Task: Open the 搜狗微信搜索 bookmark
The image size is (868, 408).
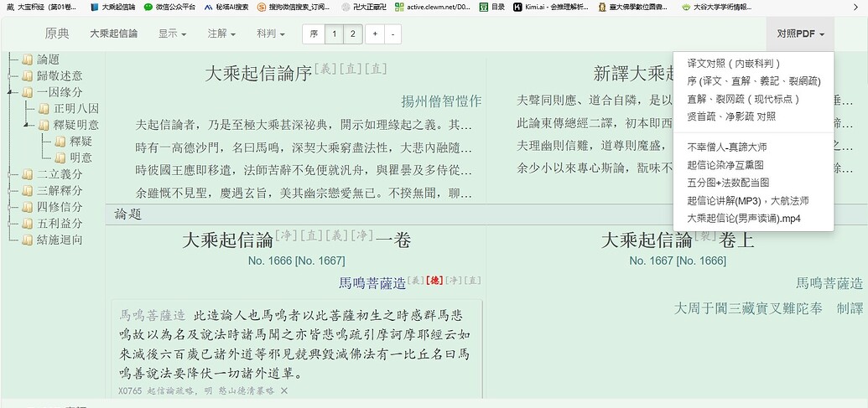Action: coord(294,8)
